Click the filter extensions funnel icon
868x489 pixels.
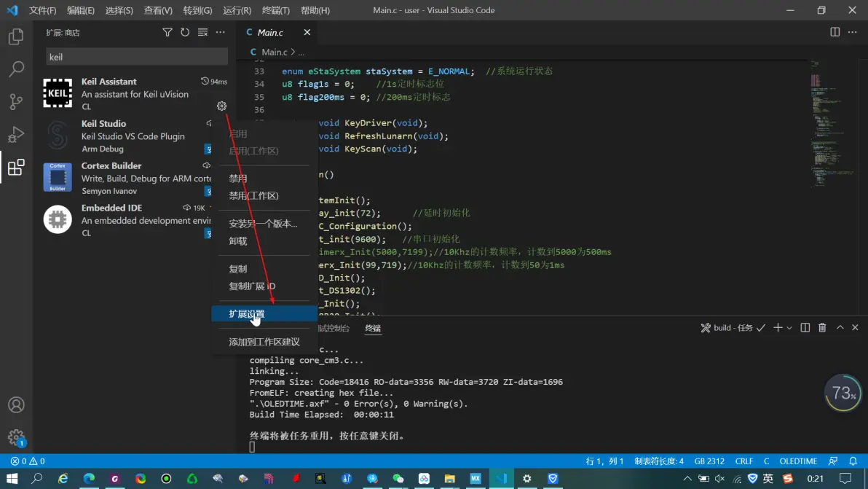167,32
